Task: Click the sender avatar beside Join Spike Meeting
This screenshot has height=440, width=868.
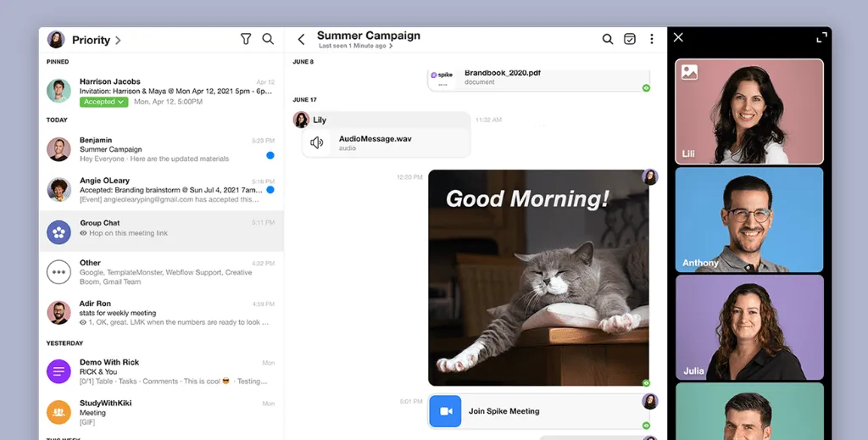Action: pyautogui.click(x=650, y=401)
